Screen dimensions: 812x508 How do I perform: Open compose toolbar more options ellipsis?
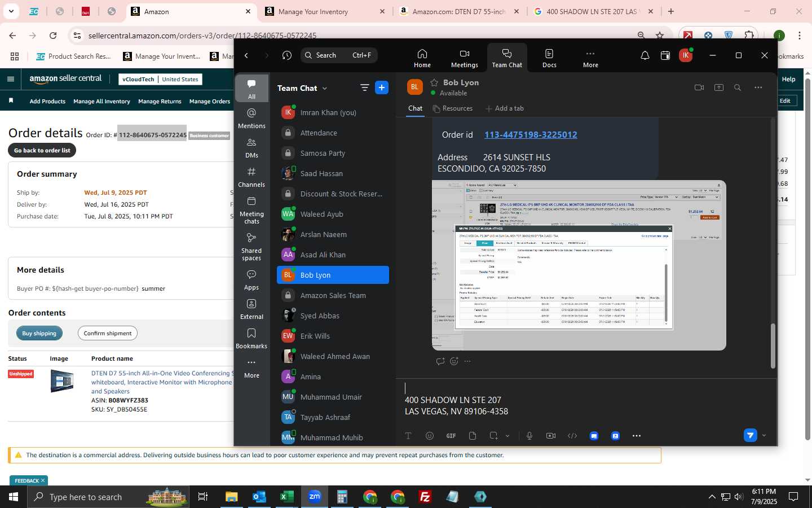coord(637,436)
